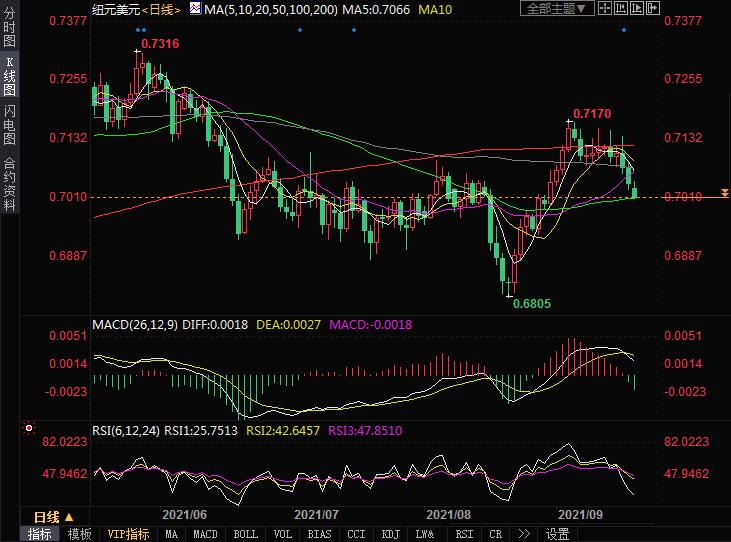This screenshot has height=542, width=731.
Task: Open 设置 in the indicator bar
Action: (557, 534)
